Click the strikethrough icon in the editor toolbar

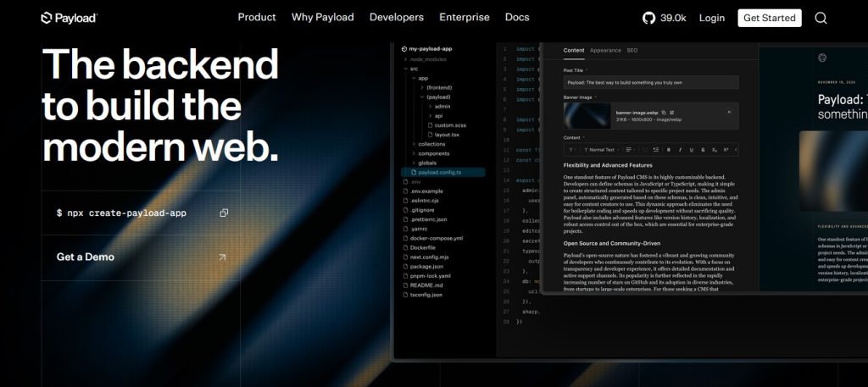(x=703, y=150)
